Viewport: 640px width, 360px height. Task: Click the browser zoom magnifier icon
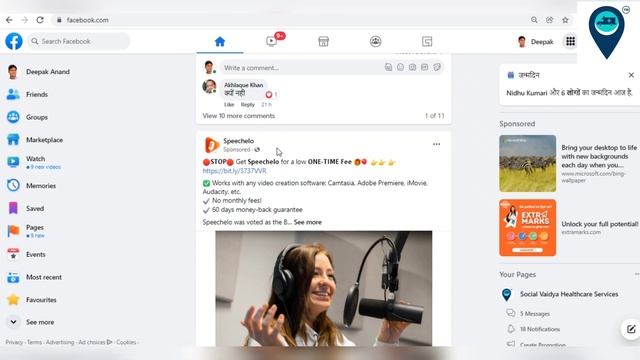[x=534, y=20]
